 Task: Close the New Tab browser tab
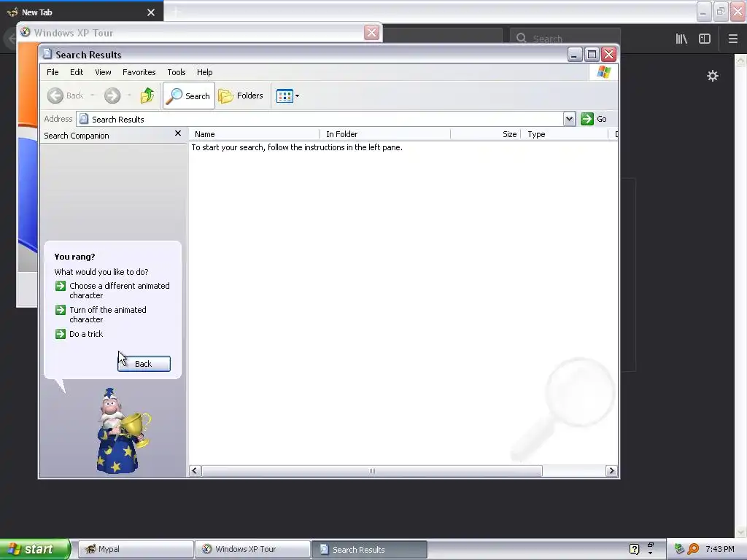(151, 12)
